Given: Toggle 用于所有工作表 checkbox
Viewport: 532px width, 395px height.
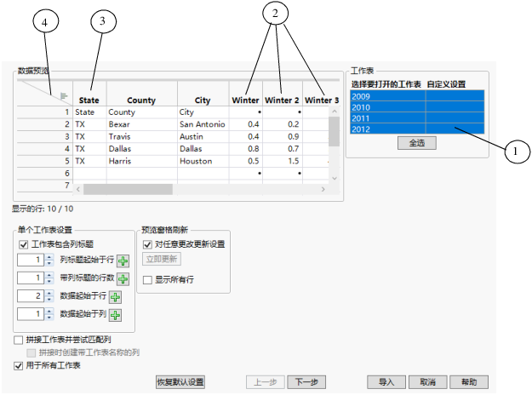Looking at the screenshot, I should tap(19, 366).
